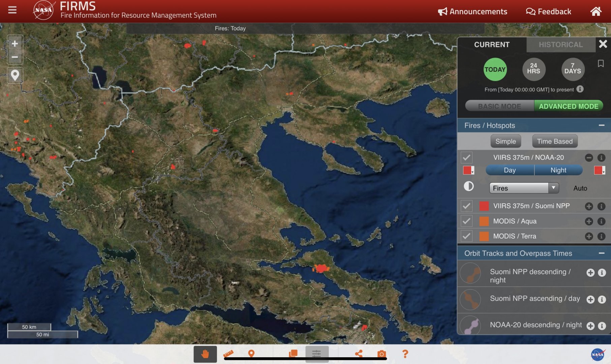Open the share icon in toolbar
This screenshot has height=364, width=611.
tap(359, 354)
